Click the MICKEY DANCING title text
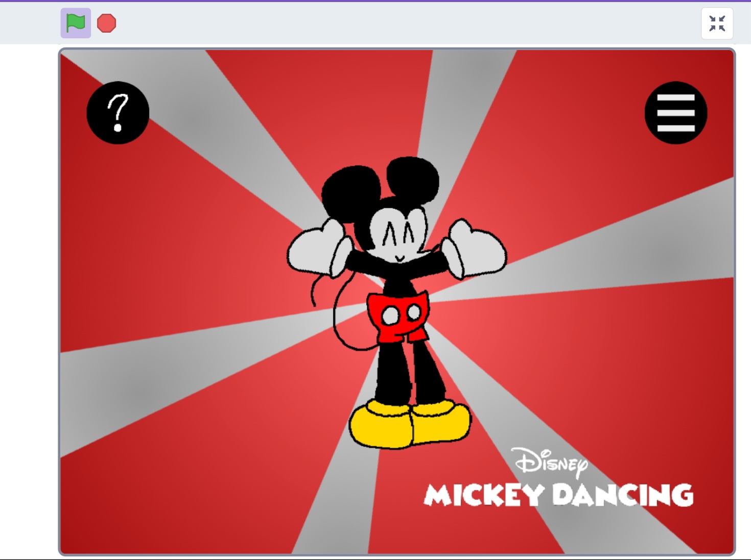751x560 pixels. pyautogui.click(x=558, y=495)
